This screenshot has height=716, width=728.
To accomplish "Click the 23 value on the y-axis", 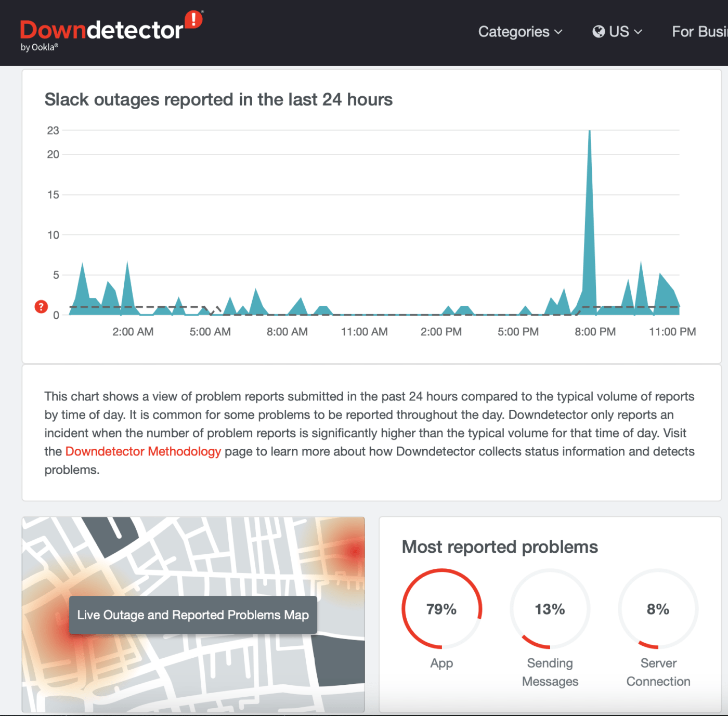I will 53,131.
